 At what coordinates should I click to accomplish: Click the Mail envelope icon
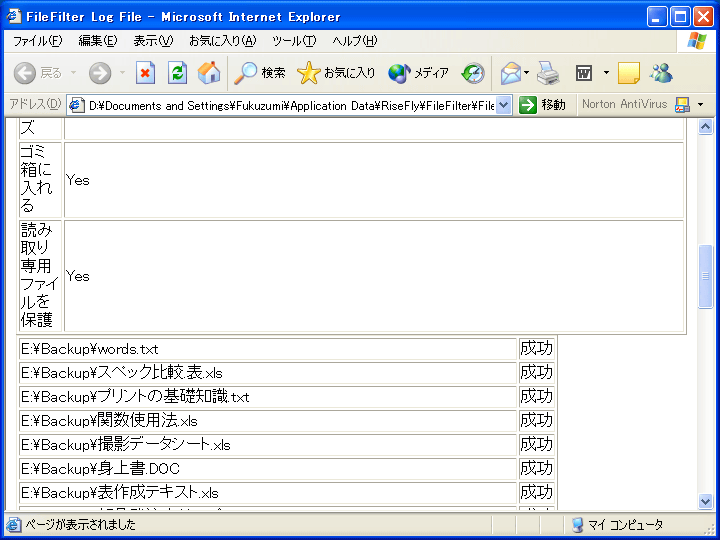coord(511,73)
